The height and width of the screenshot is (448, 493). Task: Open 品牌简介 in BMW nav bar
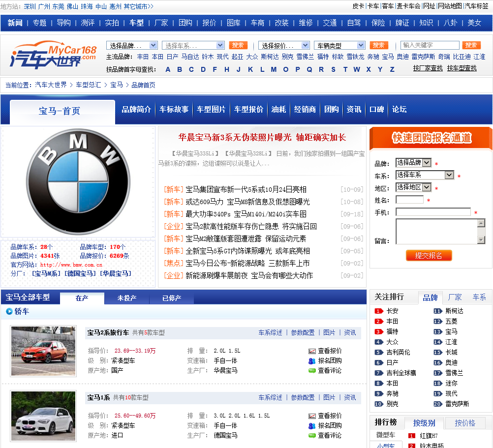pos(136,109)
